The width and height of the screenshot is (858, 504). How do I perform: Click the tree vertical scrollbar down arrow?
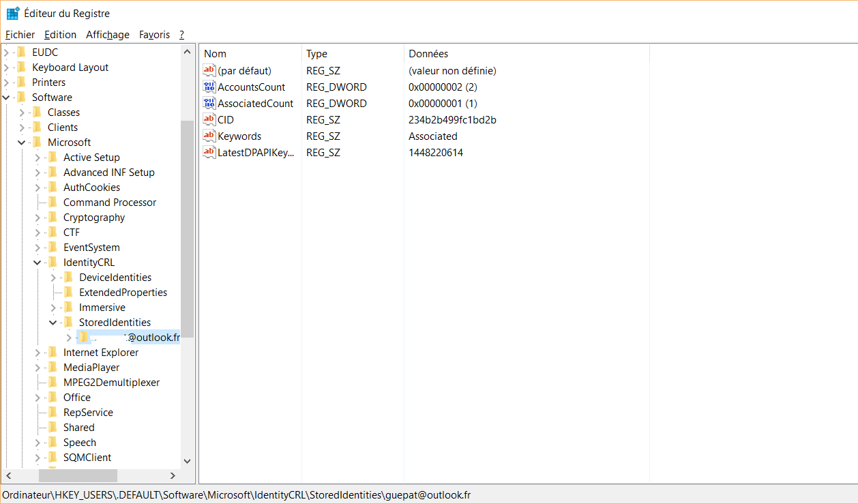click(188, 462)
